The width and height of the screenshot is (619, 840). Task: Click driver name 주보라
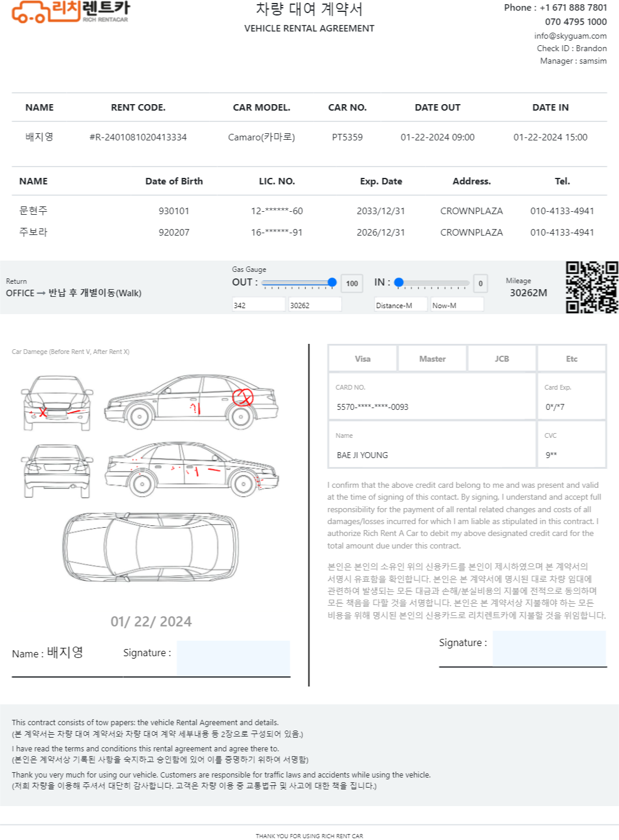click(33, 232)
